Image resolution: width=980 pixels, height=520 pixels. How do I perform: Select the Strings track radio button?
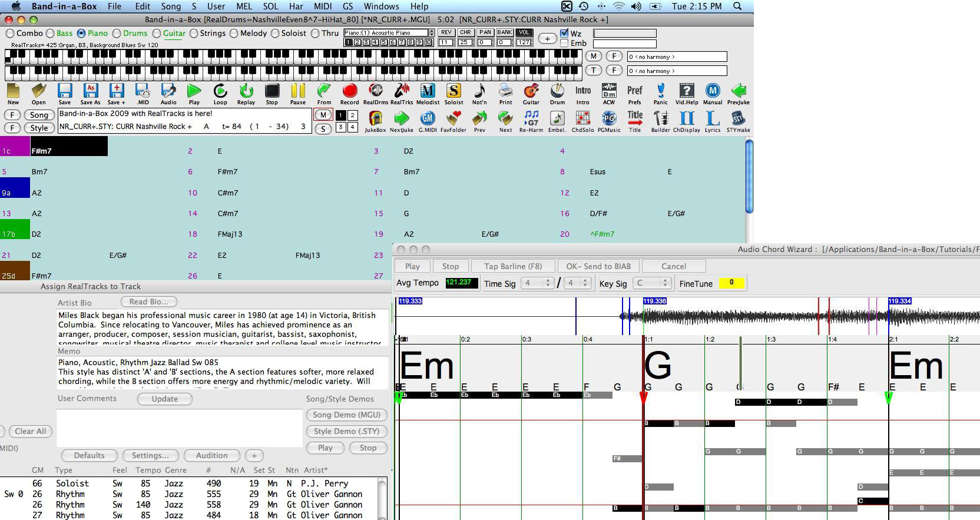point(194,34)
